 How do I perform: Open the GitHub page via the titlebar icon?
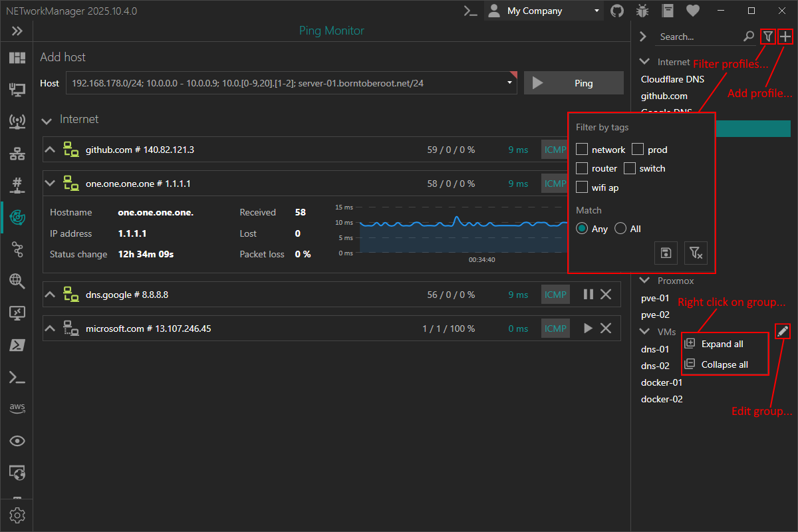[x=616, y=11]
